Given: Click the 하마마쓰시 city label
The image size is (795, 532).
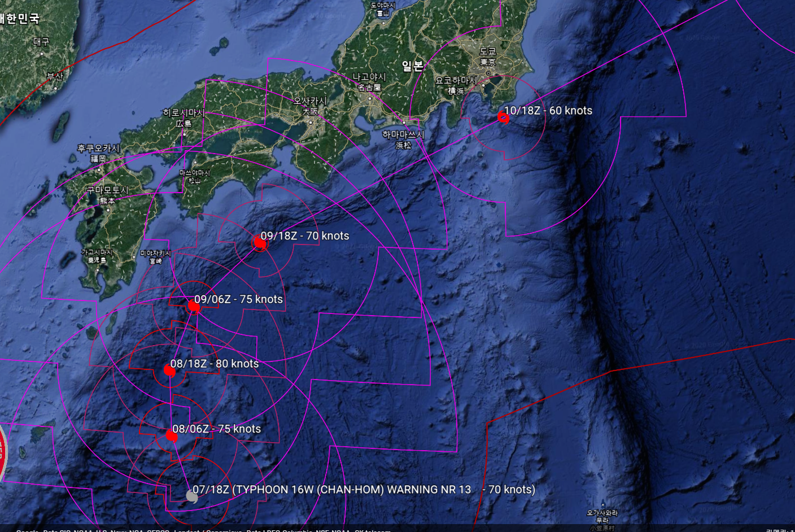Looking at the screenshot, I should [x=403, y=139].
